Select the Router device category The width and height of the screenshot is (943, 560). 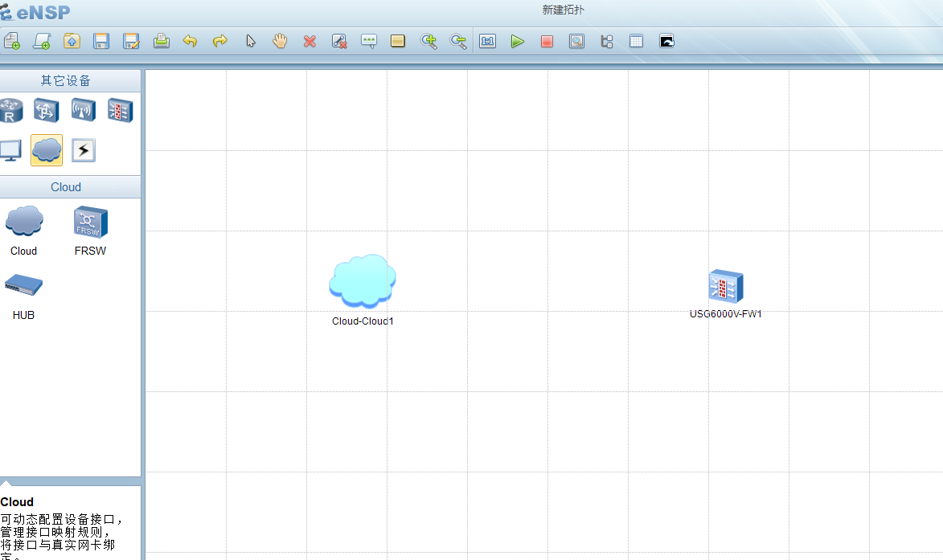coord(11,110)
